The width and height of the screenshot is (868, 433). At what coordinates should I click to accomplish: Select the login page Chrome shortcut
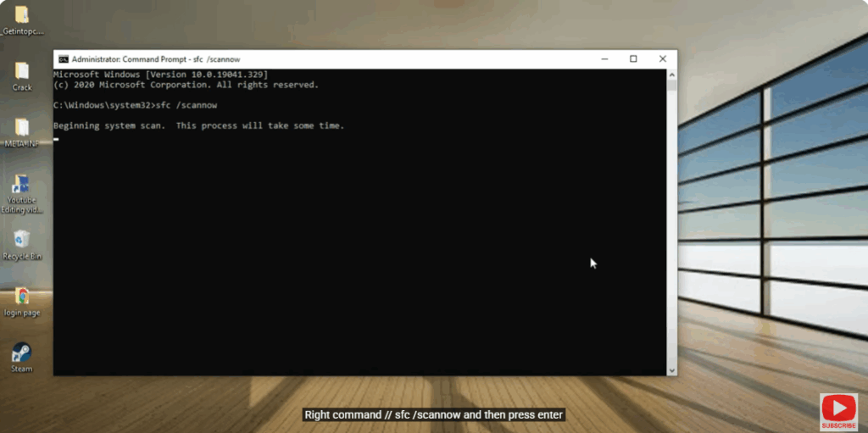pos(22,297)
